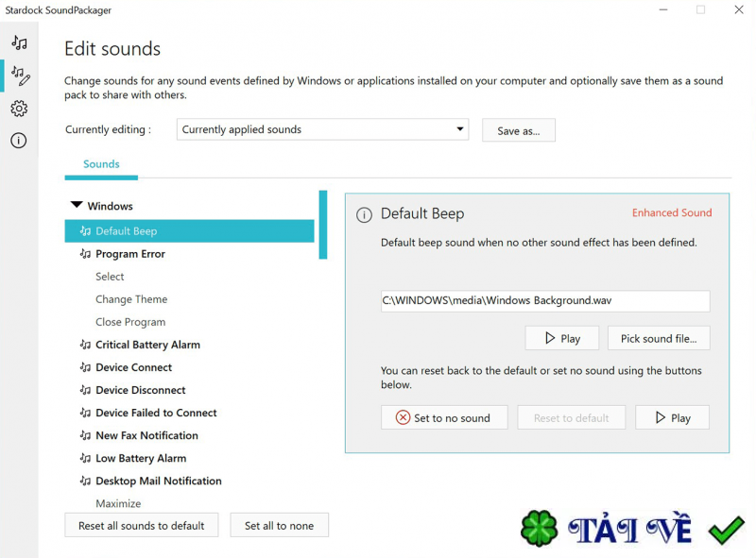Select Critical Battery Alarm event
The width and height of the screenshot is (756, 558).
pyautogui.click(x=147, y=345)
